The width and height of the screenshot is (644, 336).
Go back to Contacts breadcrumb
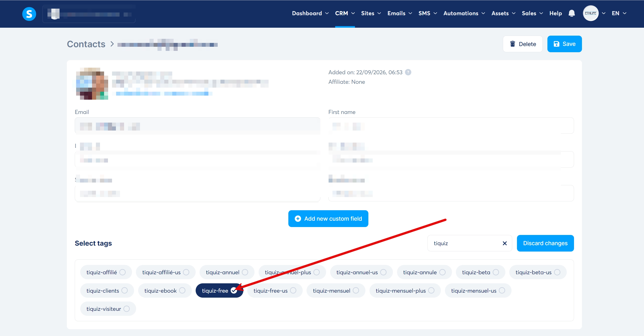tap(86, 44)
